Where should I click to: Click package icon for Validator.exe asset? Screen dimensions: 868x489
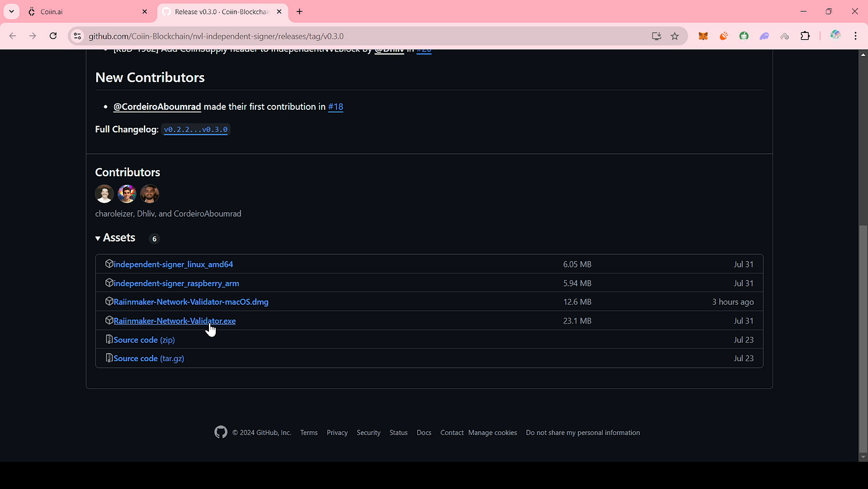coord(109,320)
